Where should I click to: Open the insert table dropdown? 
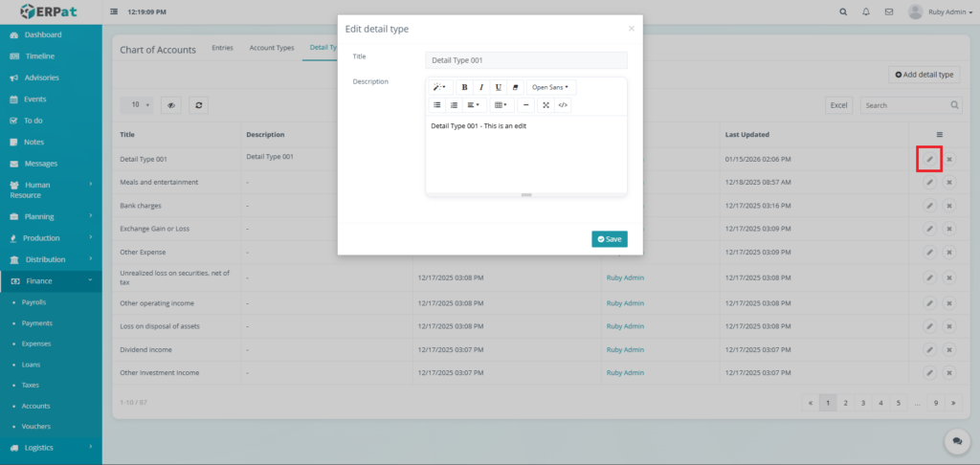coord(501,105)
